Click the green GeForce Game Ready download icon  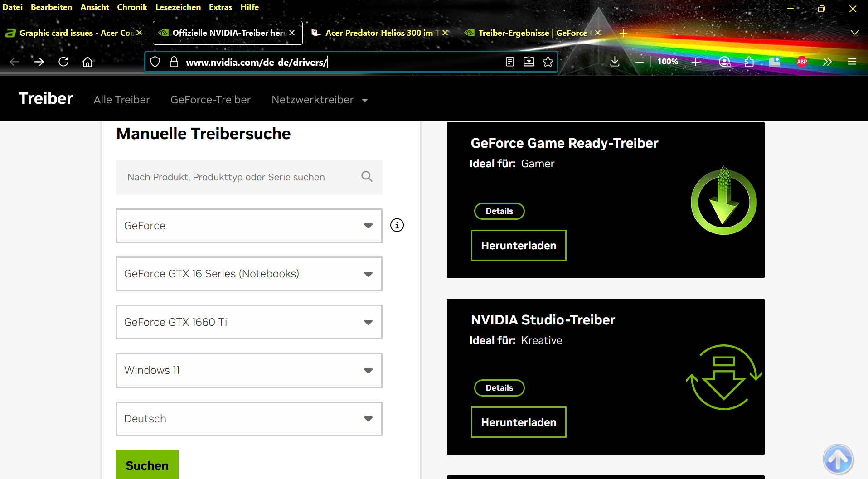pos(723,201)
